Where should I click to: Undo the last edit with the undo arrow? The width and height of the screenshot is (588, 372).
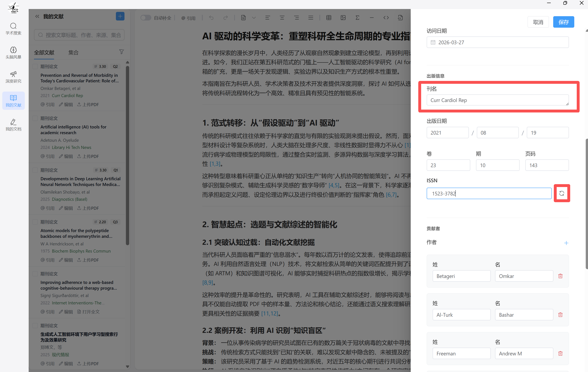click(211, 17)
